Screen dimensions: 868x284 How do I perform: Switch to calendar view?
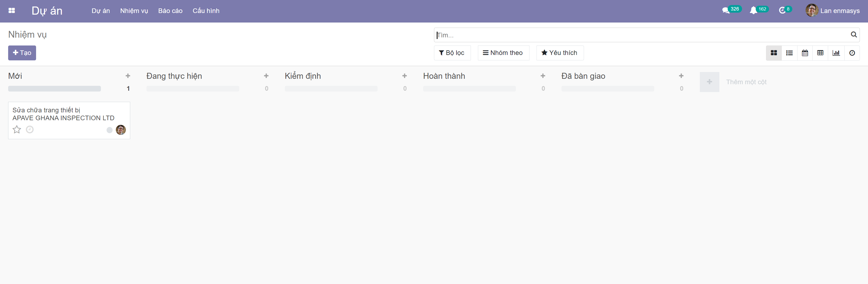click(805, 53)
